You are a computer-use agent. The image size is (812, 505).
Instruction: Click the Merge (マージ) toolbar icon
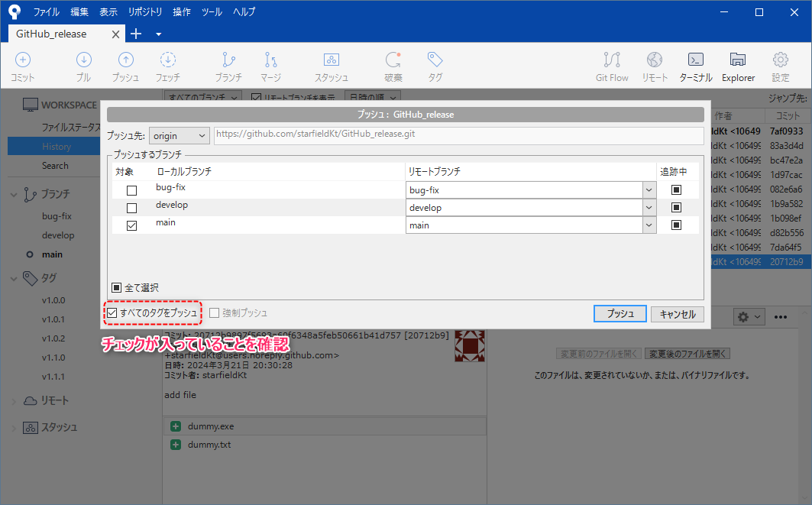[x=271, y=60]
